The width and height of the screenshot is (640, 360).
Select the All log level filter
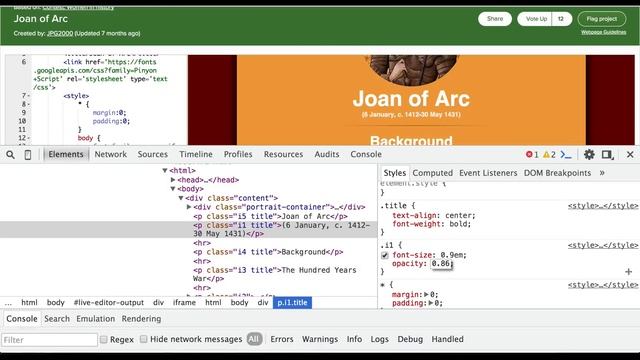click(x=254, y=339)
